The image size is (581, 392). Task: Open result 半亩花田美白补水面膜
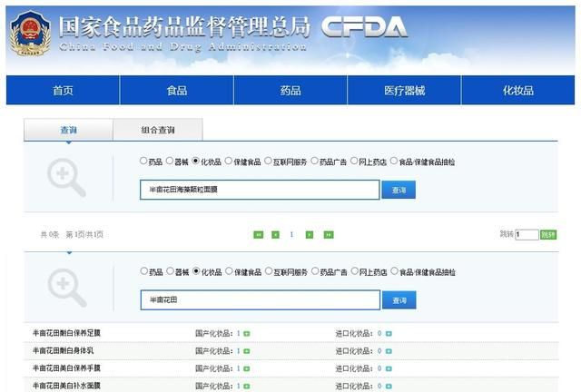coord(66,386)
